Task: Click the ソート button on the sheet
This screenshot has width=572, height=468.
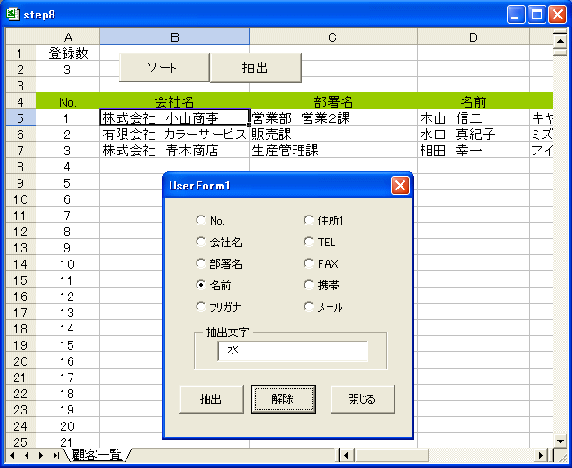Action: click(164, 67)
